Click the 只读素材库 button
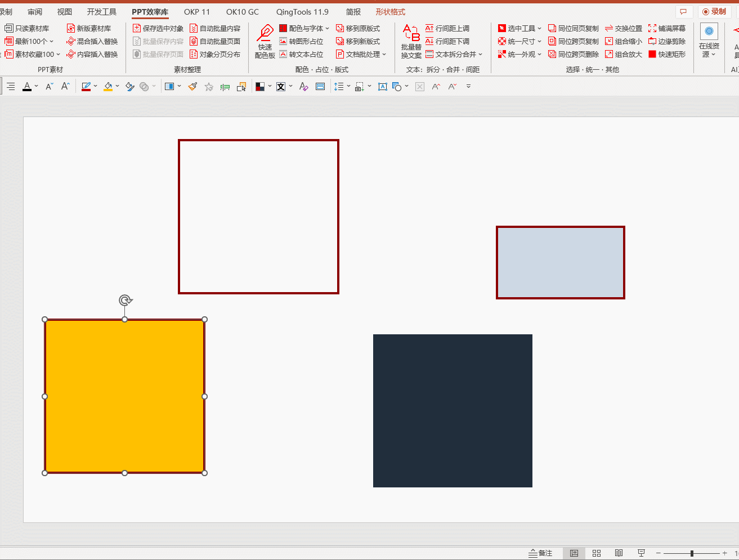 [27, 28]
